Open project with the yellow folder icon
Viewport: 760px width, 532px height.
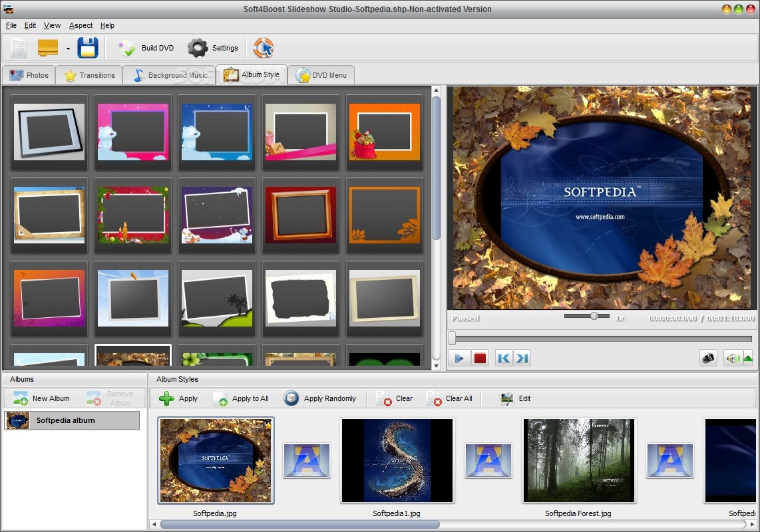pos(47,48)
